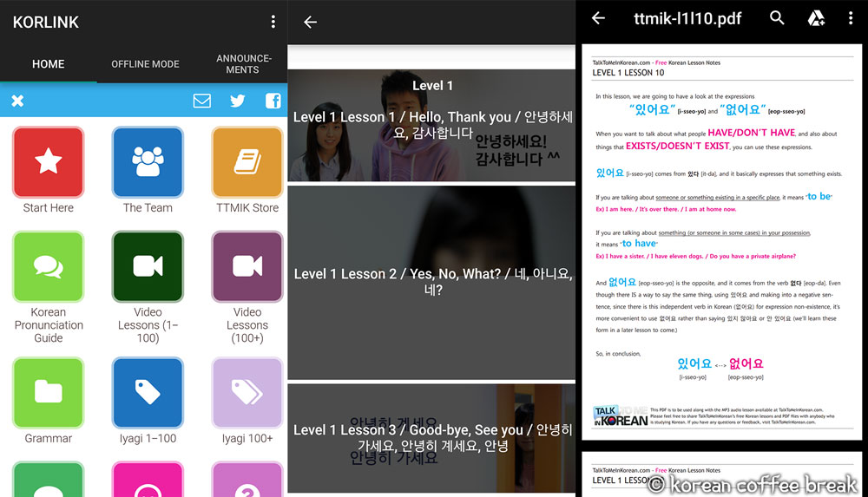Screen dimensions: 868x497
Task: Click the Talk To Me In Korean logo
Action: click(x=620, y=415)
